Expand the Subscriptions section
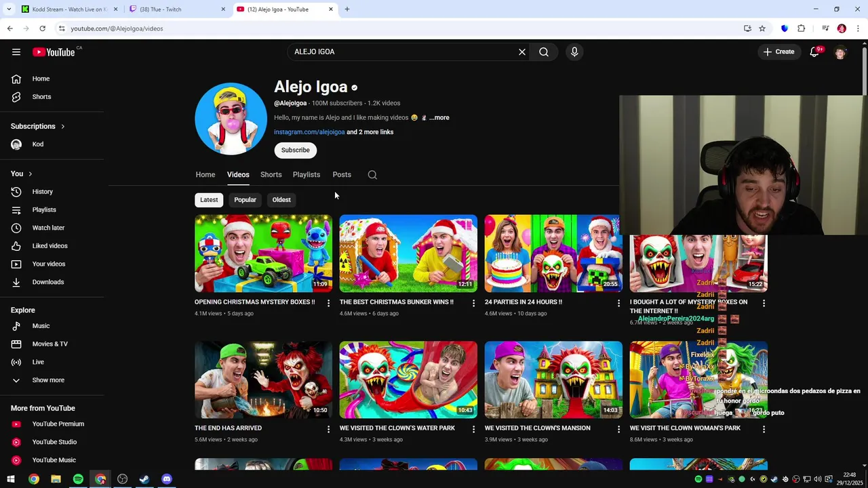Image resolution: width=868 pixels, height=488 pixels. 38,126
